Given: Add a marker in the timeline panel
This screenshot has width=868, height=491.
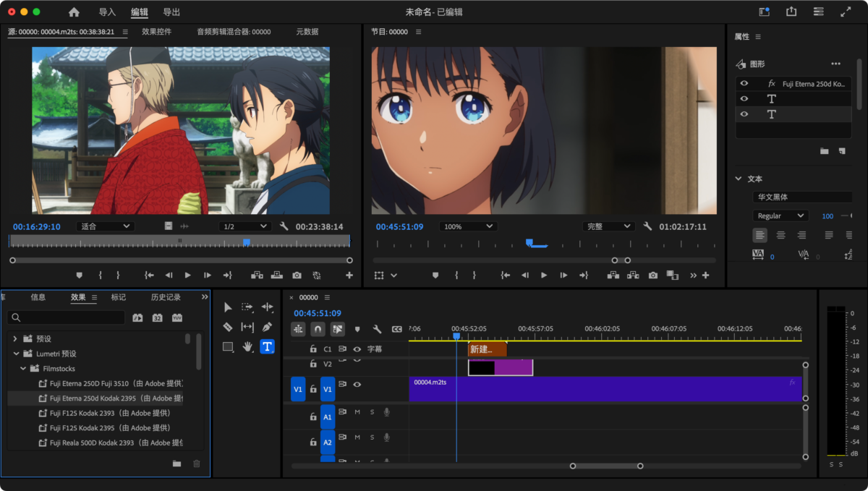Looking at the screenshot, I should click(357, 329).
